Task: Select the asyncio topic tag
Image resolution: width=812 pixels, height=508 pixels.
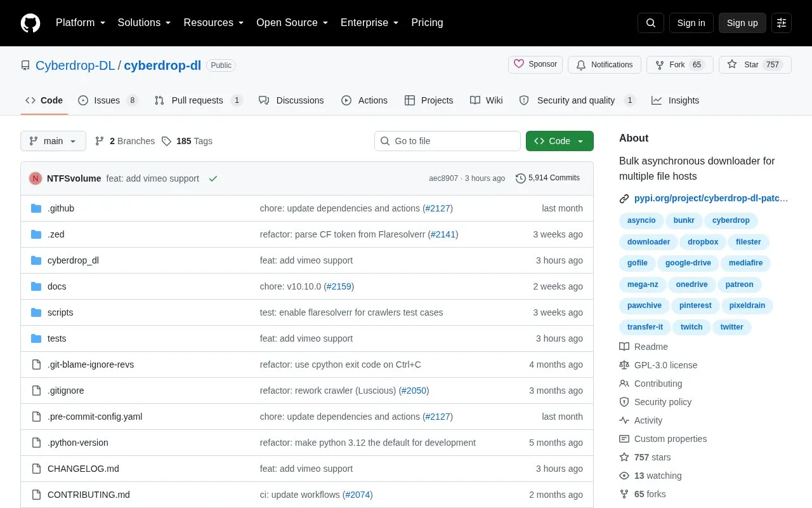Action: [641, 220]
